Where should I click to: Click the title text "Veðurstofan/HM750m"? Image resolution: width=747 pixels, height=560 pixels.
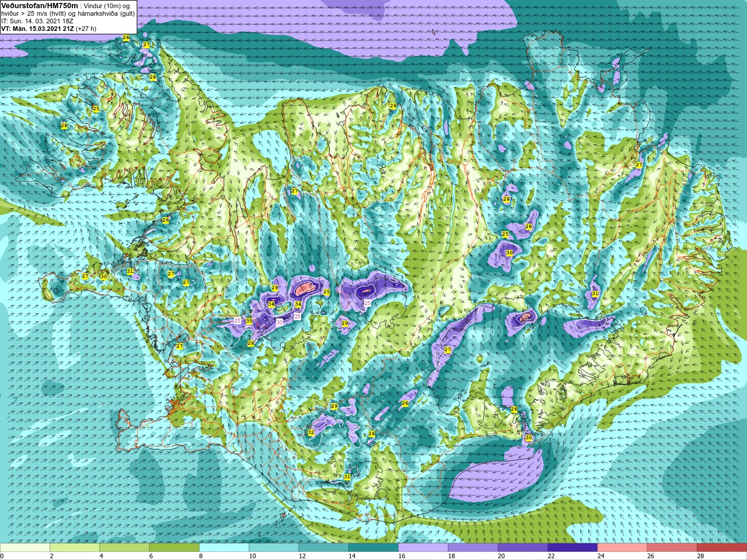pos(40,5)
